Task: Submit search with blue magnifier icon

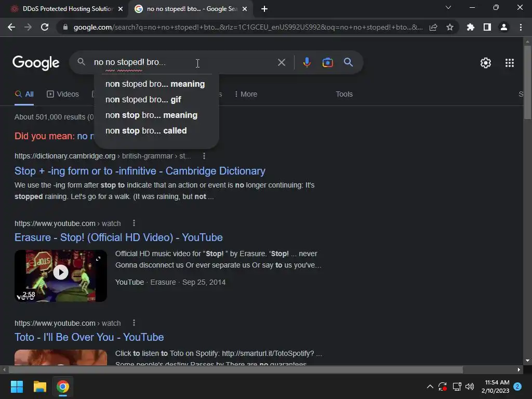Action: tap(348, 62)
